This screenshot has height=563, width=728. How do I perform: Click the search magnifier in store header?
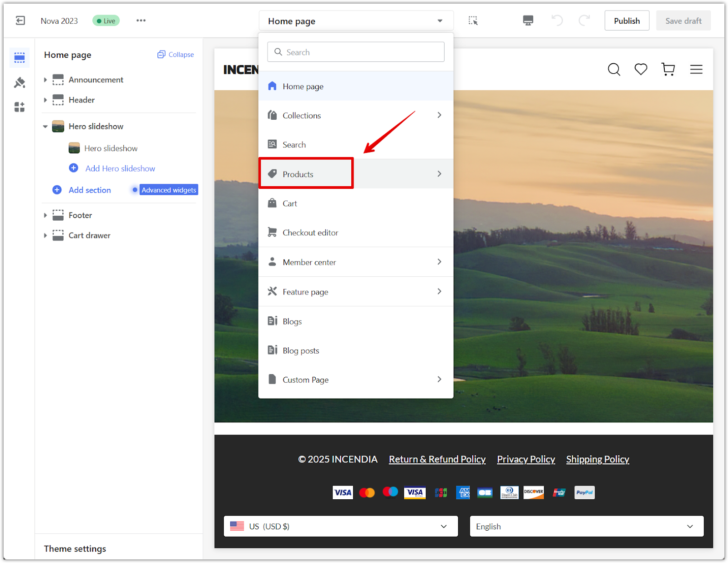coord(614,69)
